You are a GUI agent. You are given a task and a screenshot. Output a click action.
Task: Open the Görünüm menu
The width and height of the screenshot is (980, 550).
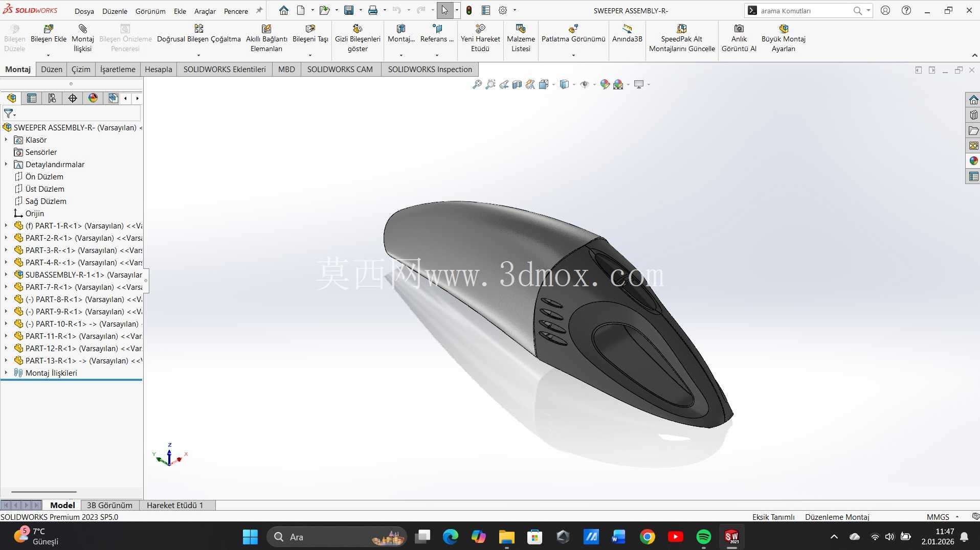coord(150,11)
